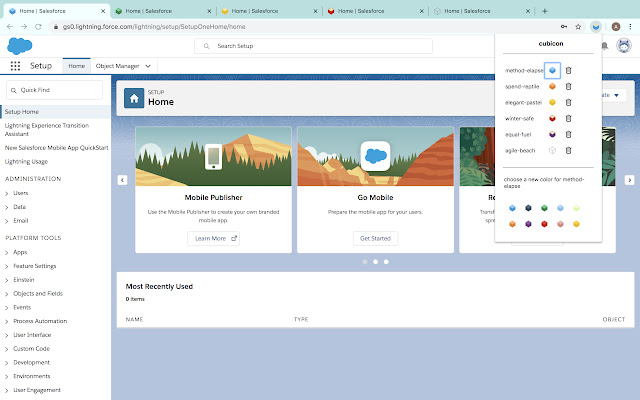
Task: Open the cubicon extension icon in toolbar
Action: tap(596, 27)
